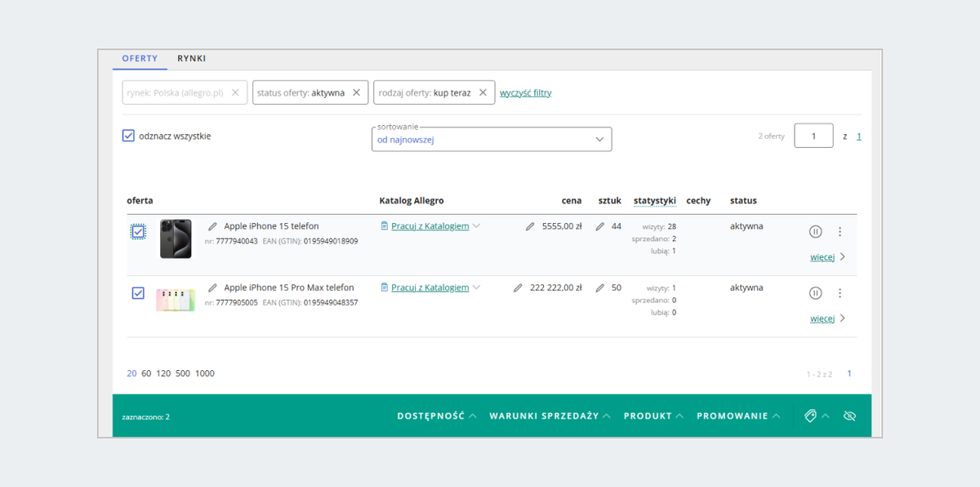This screenshot has height=487, width=980.
Task: Open Pracuj z Katalogiem link in Pro Max row
Action: tap(430, 287)
